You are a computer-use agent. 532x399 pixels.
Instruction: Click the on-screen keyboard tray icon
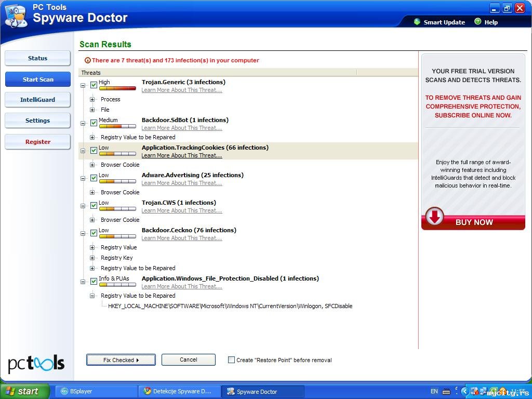[x=446, y=392]
